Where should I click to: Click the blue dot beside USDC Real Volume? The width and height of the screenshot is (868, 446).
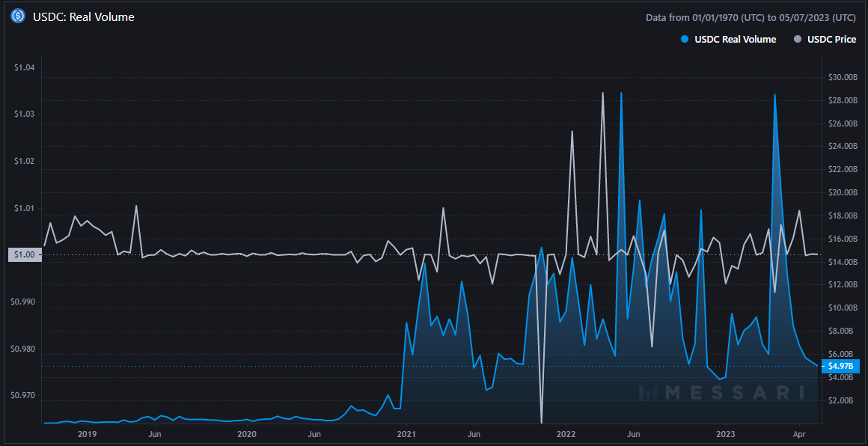685,40
